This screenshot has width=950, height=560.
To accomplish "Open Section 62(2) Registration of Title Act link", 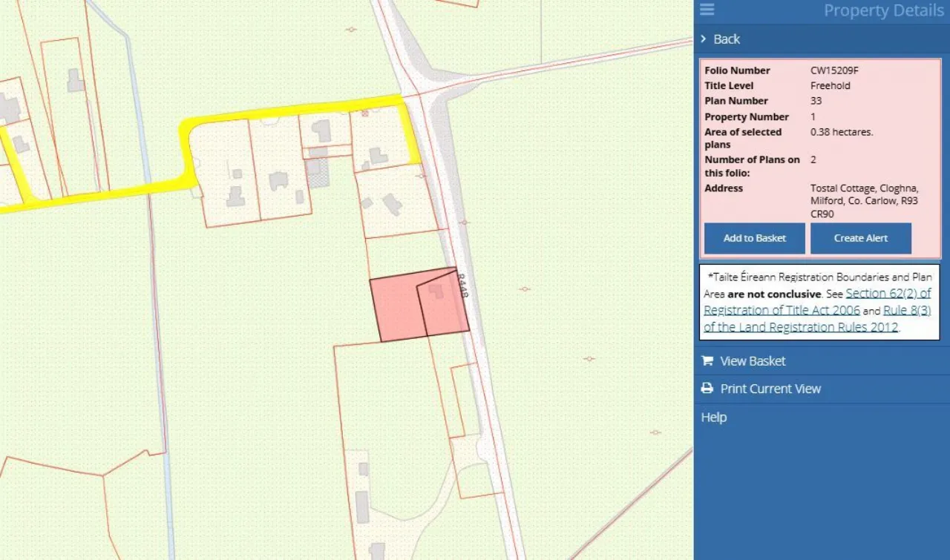I will point(888,294).
